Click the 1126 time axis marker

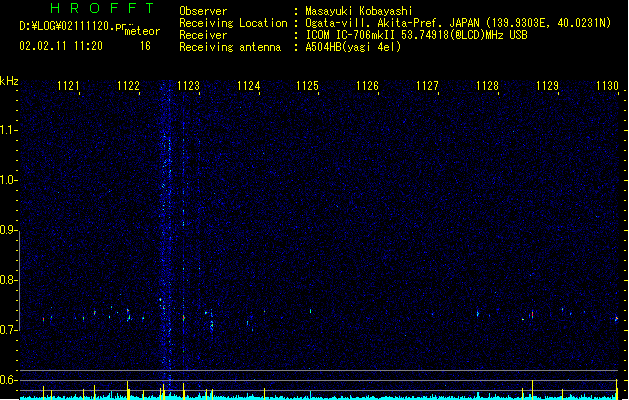click(367, 86)
